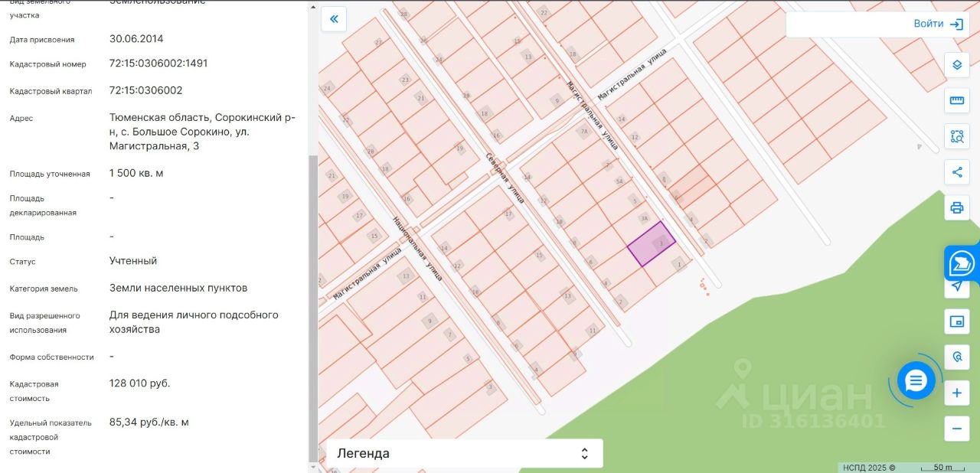Viewport: 980px width, 473px height.
Task: Click the Национальная улица street label
Action: pyautogui.click(x=416, y=249)
